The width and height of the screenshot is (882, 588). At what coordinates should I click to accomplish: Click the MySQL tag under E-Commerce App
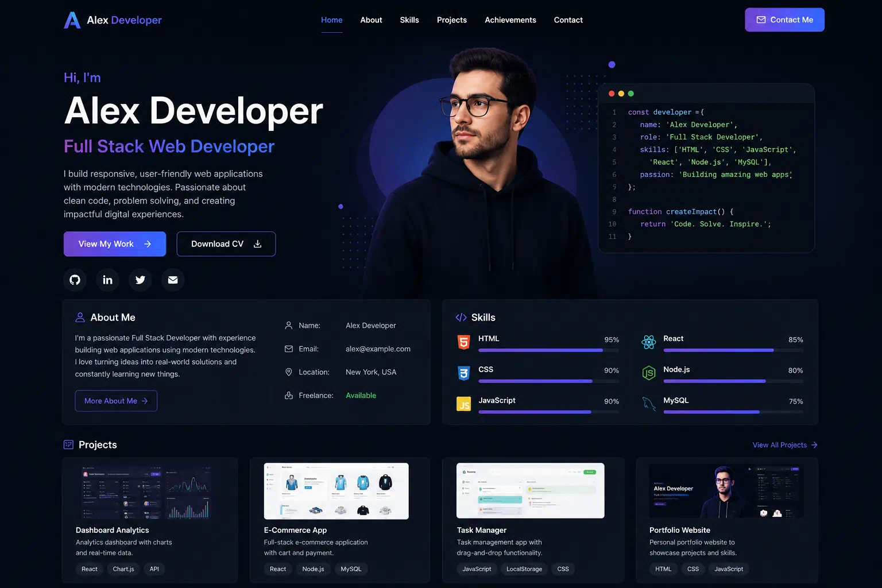pos(351,569)
